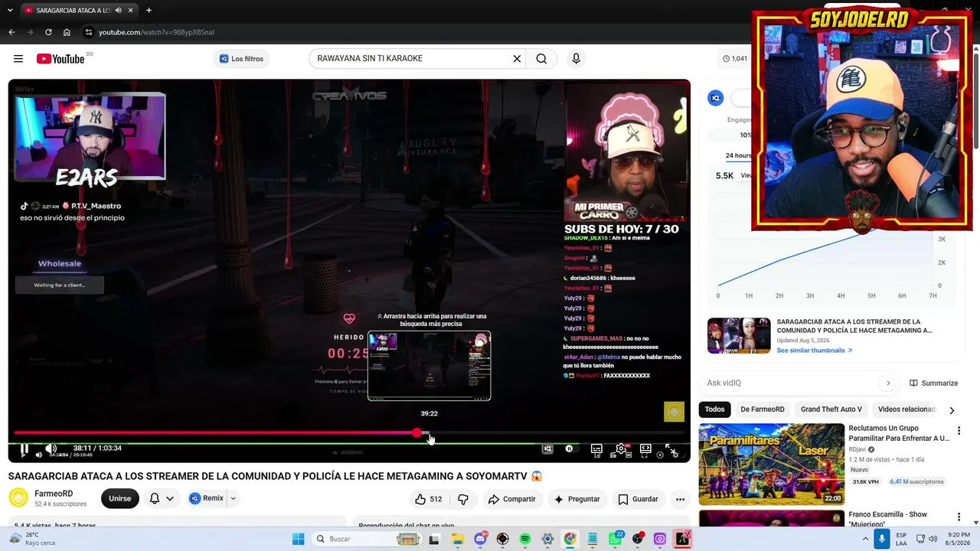The height and width of the screenshot is (551, 980).
Task: Go back with the browser back arrow
Action: (x=11, y=32)
